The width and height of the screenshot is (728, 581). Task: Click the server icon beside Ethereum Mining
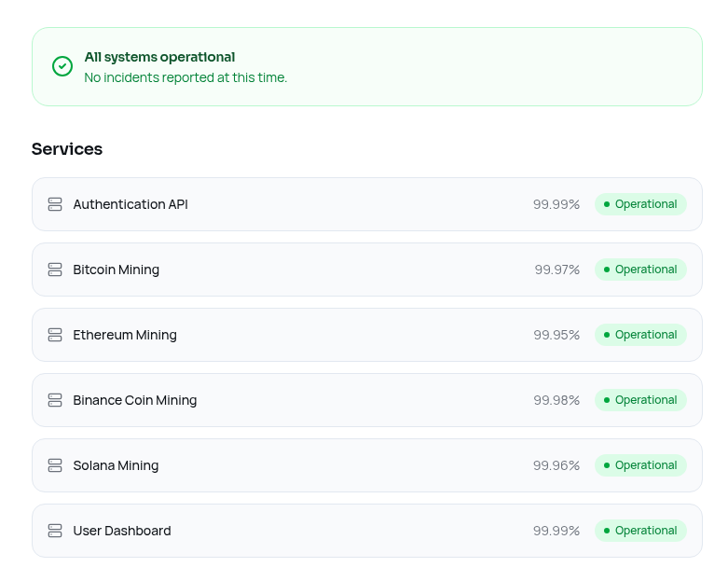[55, 335]
